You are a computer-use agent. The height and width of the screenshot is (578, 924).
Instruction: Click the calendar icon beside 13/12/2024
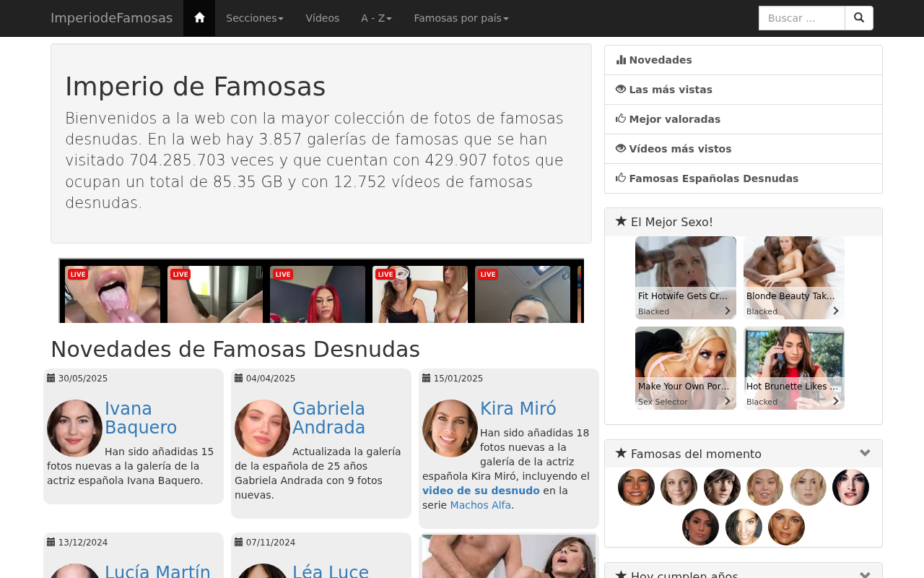pyautogui.click(x=51, y=542)
